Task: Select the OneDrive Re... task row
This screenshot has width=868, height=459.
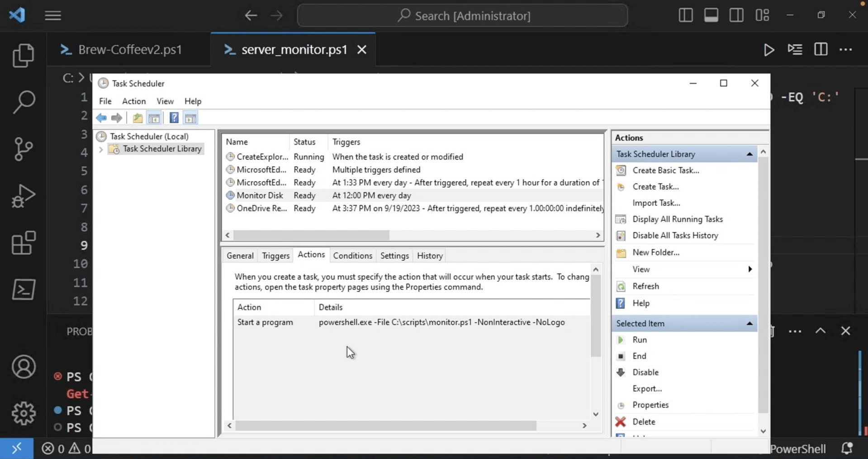Action: coord(413,208)
